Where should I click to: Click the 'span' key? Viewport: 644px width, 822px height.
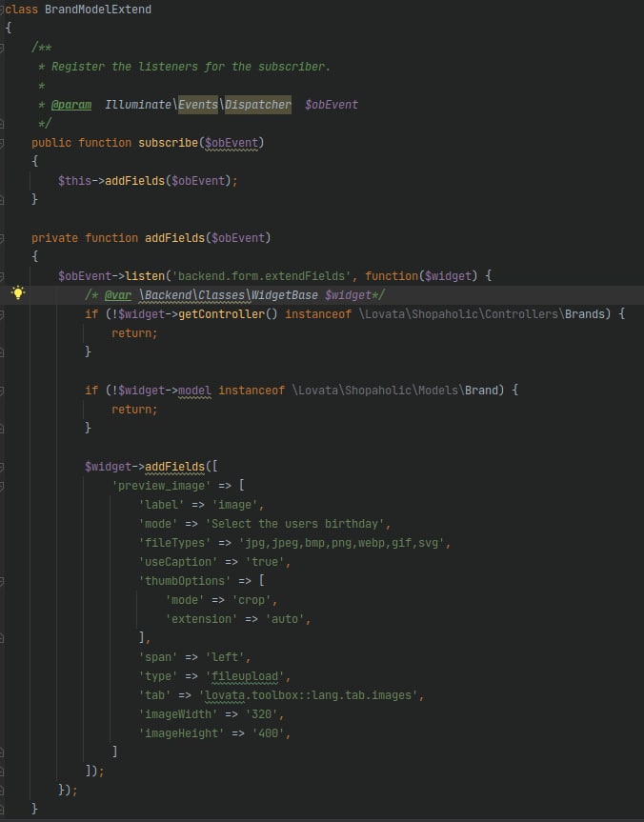click(158, 657)
